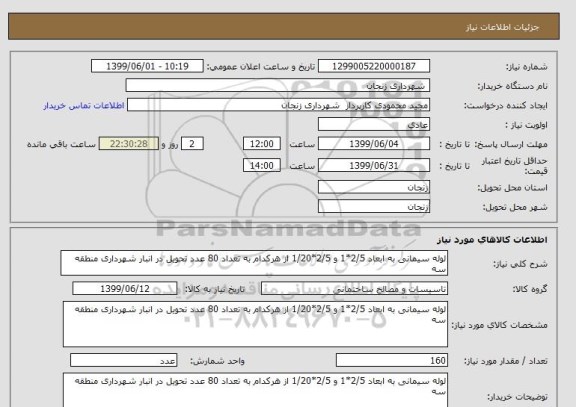Click the delivery city field زنجان
The image size is (576, 407).
point(374,206)
